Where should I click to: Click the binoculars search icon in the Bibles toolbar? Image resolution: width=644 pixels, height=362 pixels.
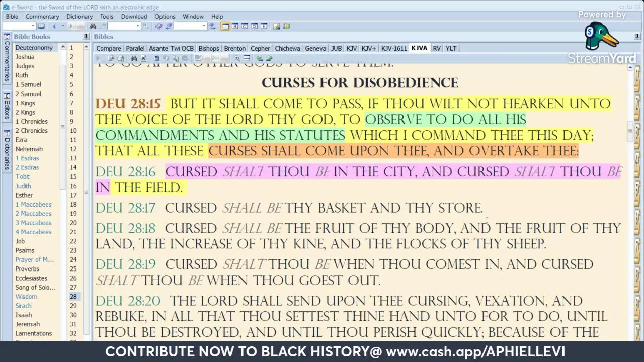coord(134,58)
